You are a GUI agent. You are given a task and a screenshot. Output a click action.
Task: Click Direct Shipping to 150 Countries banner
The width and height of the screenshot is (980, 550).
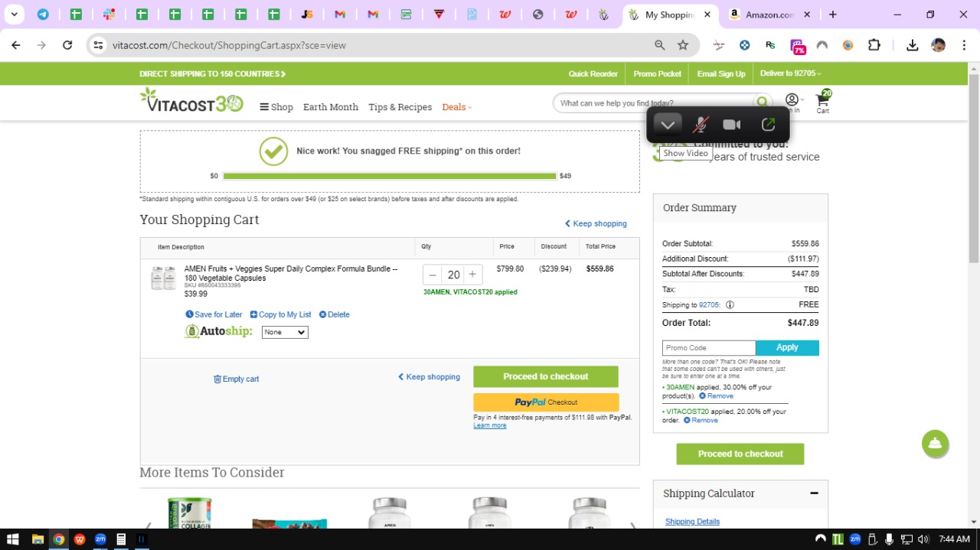(x=212, y=74)
